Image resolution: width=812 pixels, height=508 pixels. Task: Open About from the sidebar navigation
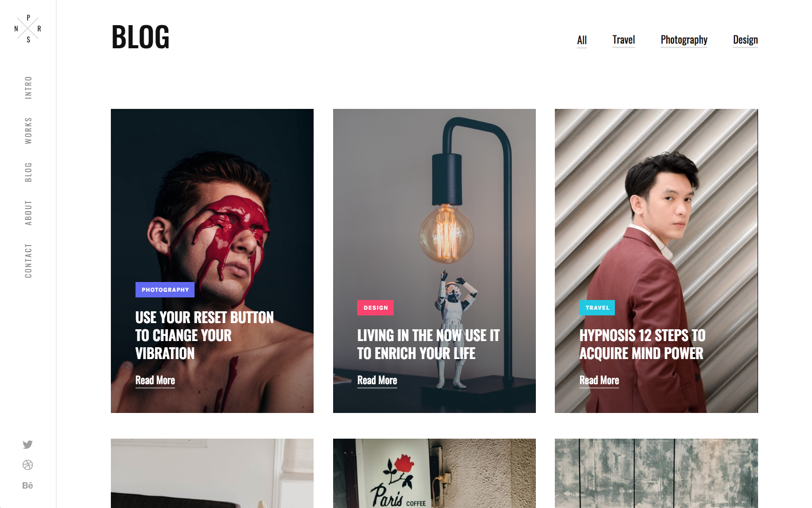point(28,213)
